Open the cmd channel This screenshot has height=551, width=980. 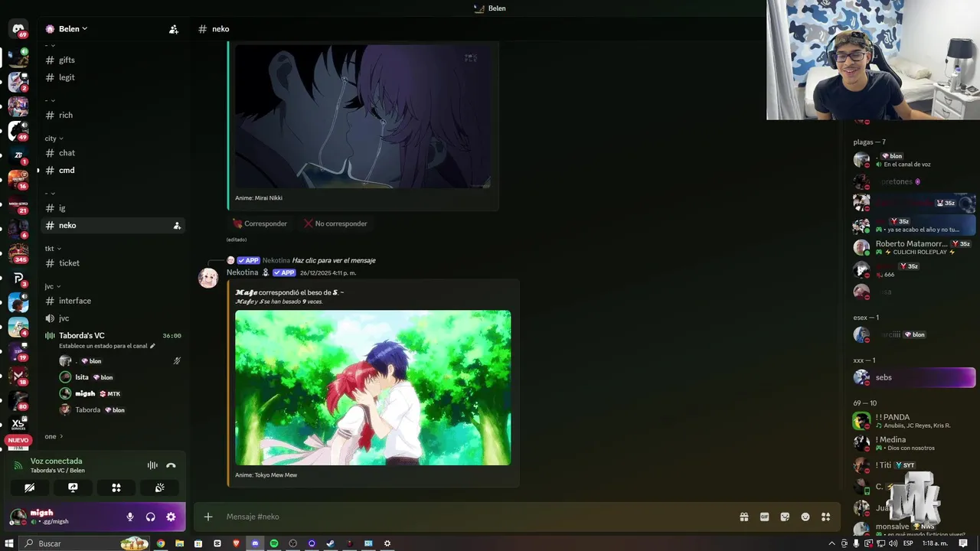coord(113,170)
